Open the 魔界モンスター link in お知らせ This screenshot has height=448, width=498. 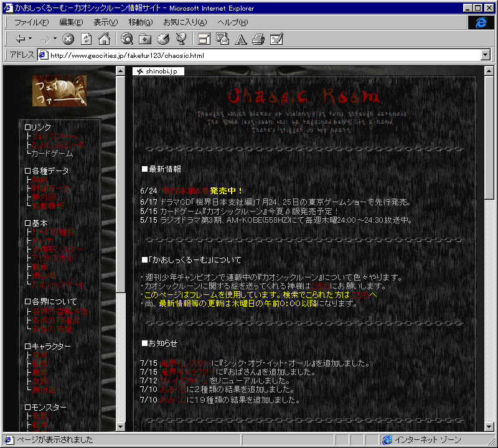(186, 363)
